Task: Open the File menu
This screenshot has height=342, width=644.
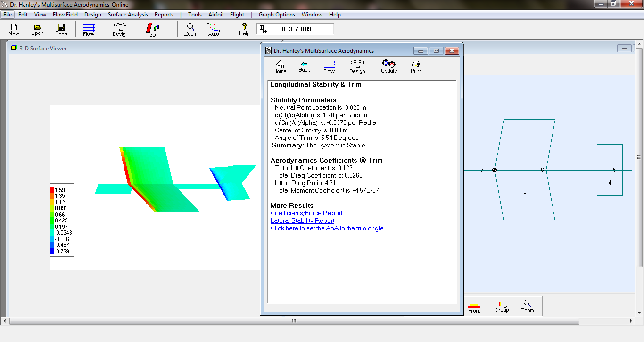Action: tap(8, 15)
